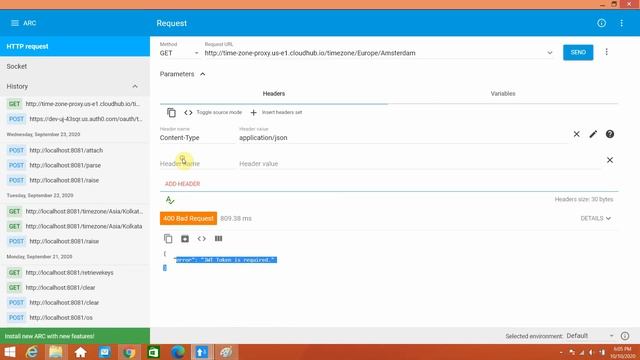The height and width of the screenshot is (360, 640).
Task: Open the info icon in the top bar
Action: tap(601, 23)
